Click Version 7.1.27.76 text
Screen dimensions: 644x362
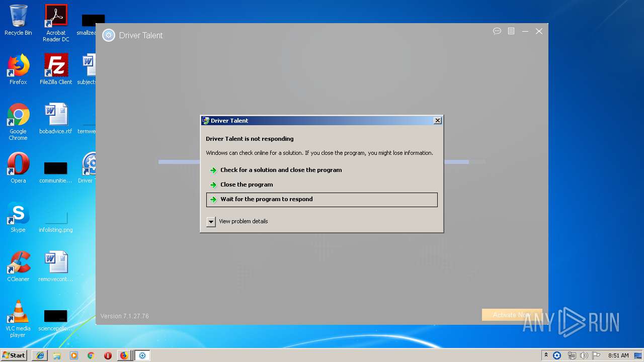[x=125, y=316]
